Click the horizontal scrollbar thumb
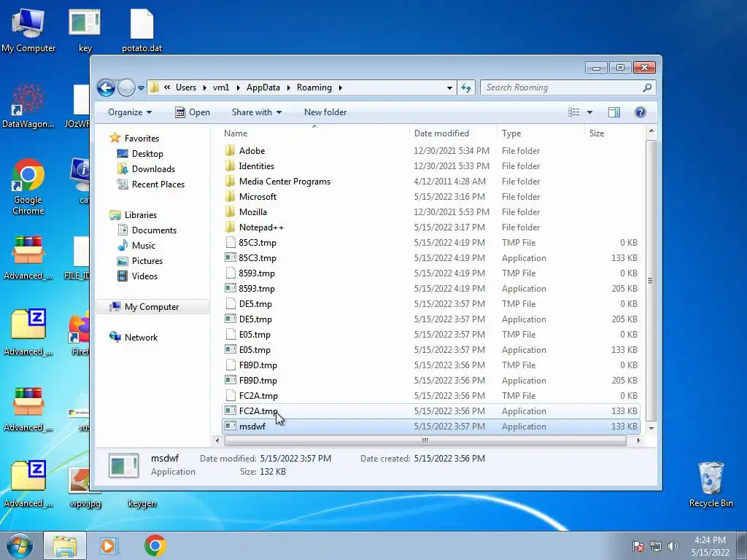 (425, 441)
